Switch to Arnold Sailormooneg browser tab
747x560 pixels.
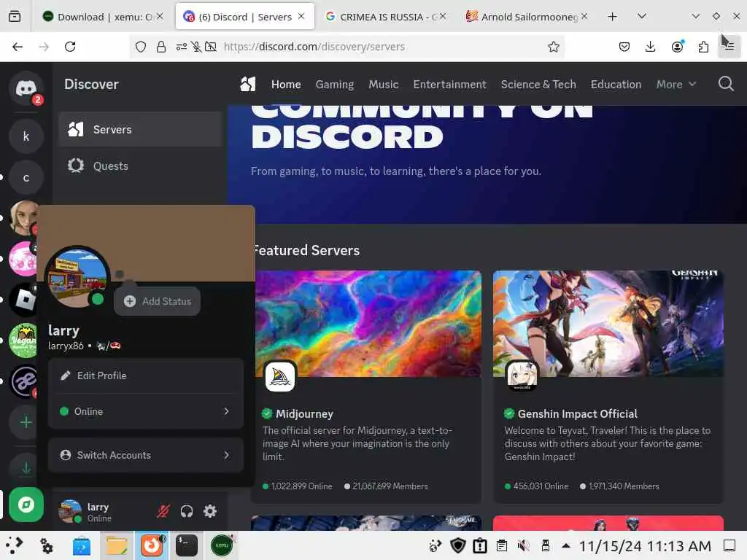tap(527, 17)
